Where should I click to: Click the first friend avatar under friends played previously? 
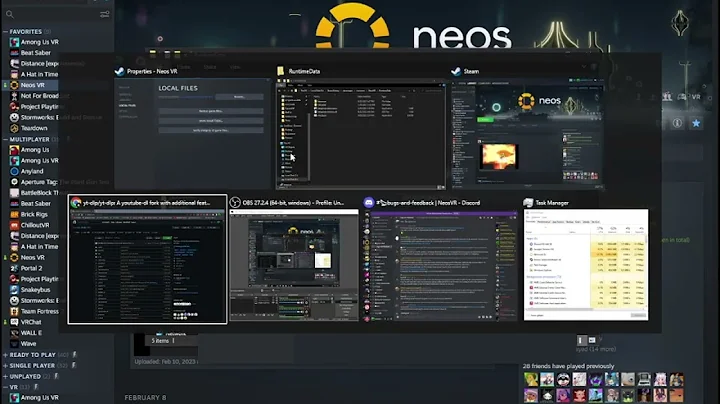click(531, 379)
